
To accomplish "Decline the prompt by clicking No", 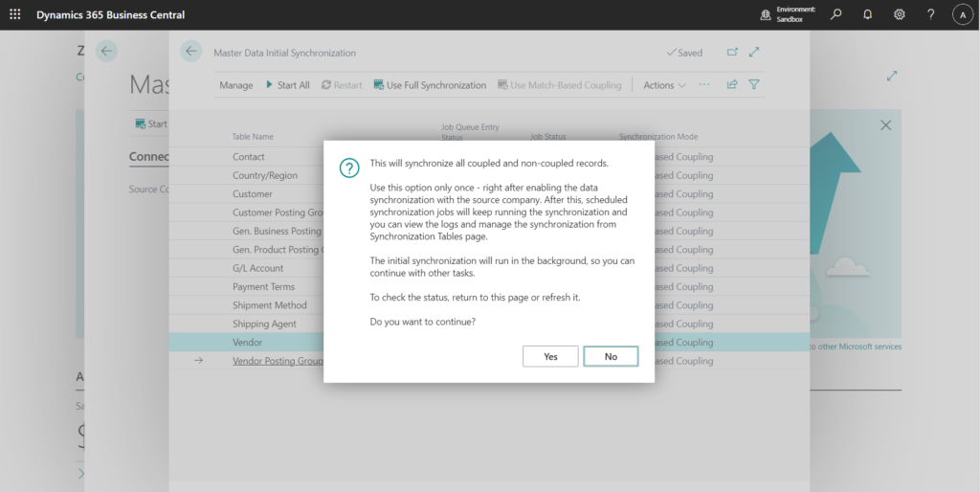I will coord(611,356).
